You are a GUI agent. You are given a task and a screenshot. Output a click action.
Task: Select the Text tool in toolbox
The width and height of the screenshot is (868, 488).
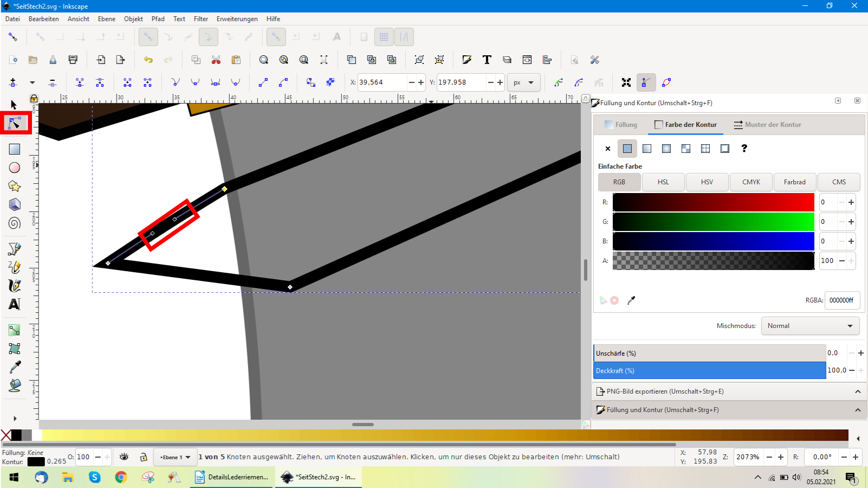15,304
